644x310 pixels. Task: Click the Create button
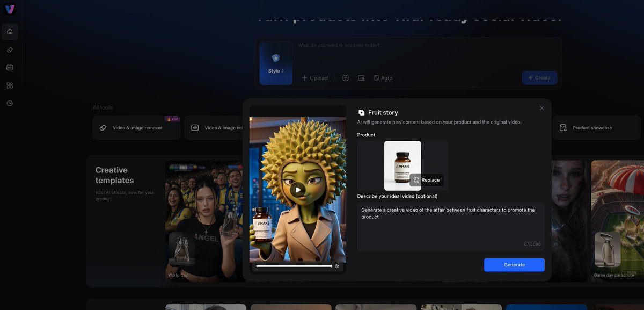(x=539, y=78)
